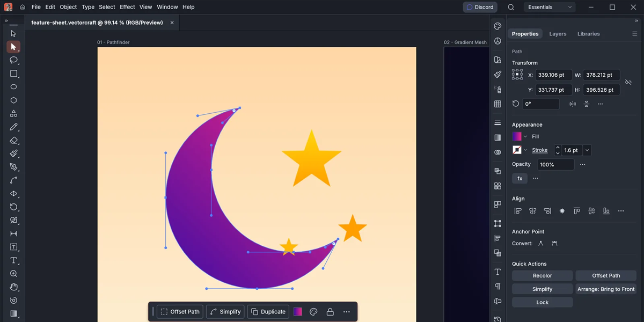The image size is (644, 322).
Task: Pick the Paintbrush tool in left toolbar
Action: coord(13,153)
